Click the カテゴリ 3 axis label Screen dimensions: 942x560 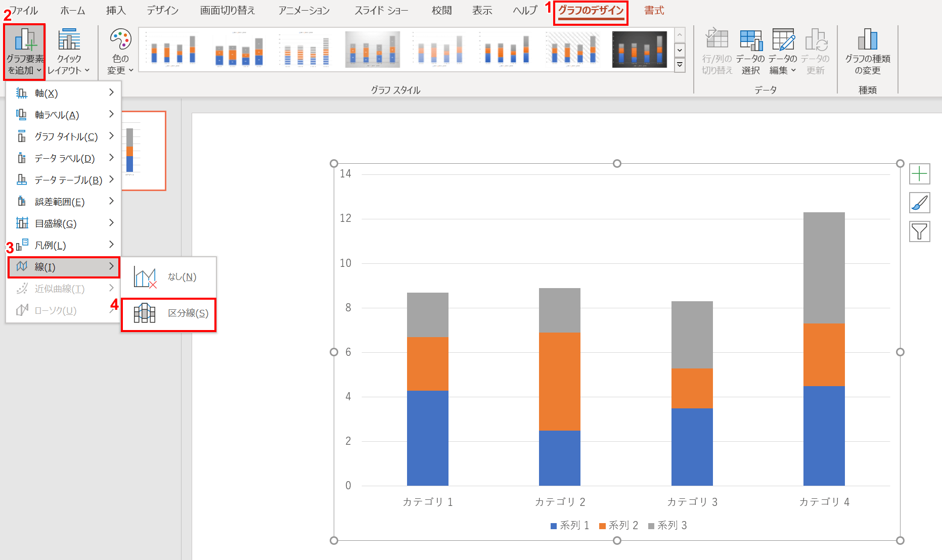click(x=692, y=502)
